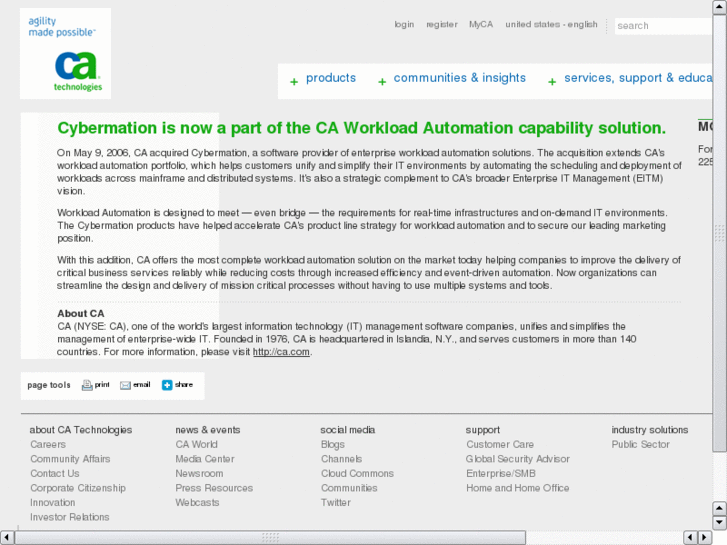The height and width of the screenshot is (545, 727).
Task: Click the share text label
Action: coord(184,385)
